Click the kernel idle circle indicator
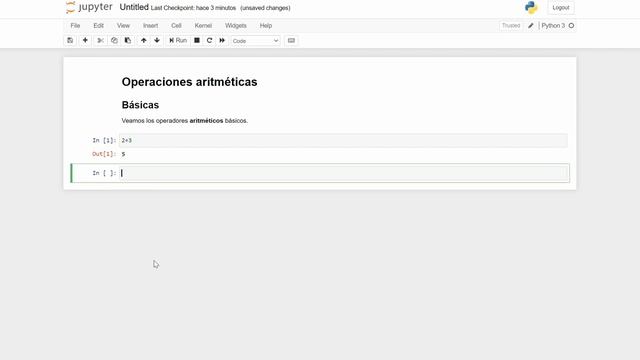Screen dimensions: 640x360 571,25
